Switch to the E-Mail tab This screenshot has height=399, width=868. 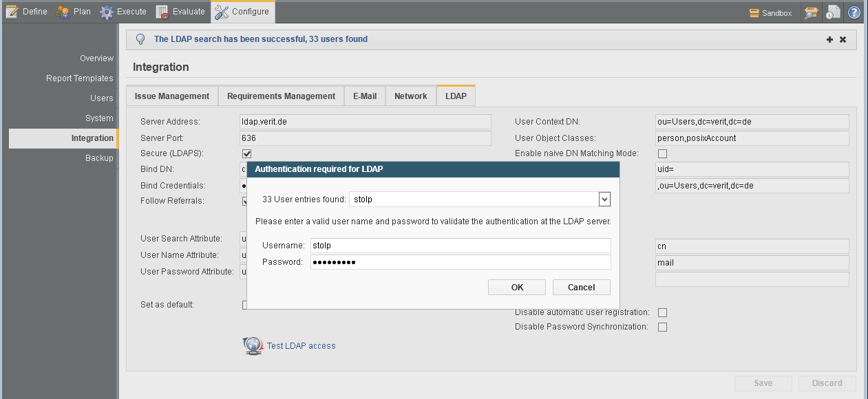coord(365,96)
